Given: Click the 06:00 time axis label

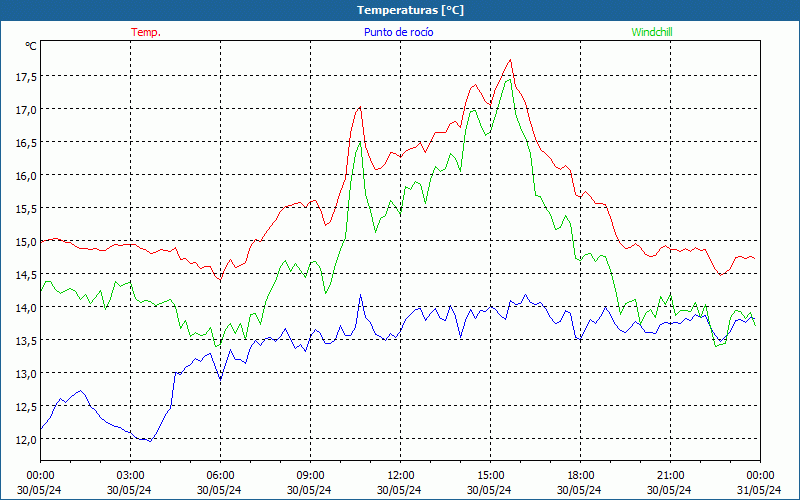Looking at the screenshot, I should pos(220,475).
